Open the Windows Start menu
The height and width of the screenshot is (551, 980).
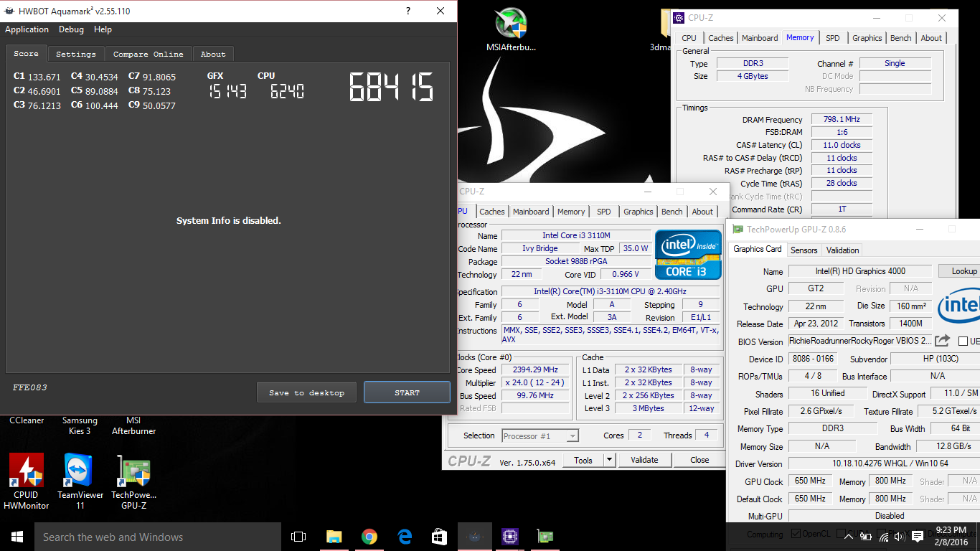click(17, 537)
